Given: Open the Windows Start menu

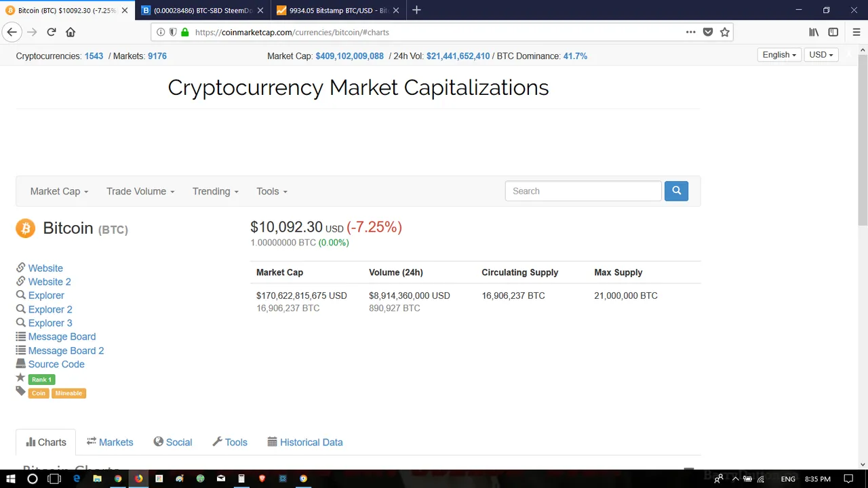Looking at the screenshot, I should tap(10, 479).
